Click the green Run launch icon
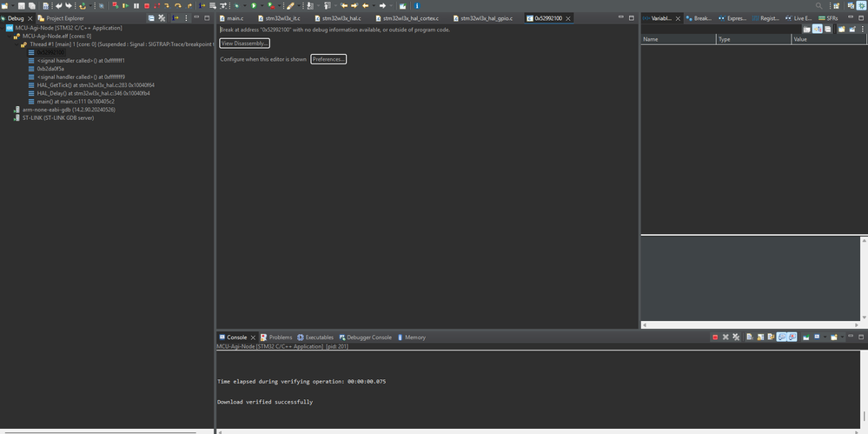 point(254,5)
